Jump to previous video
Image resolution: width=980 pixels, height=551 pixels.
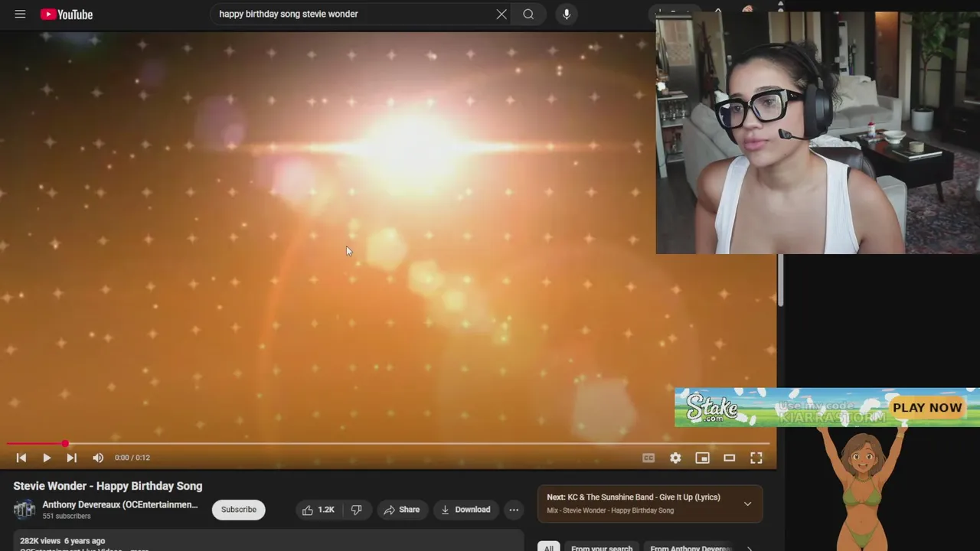(x=21, y=458)
